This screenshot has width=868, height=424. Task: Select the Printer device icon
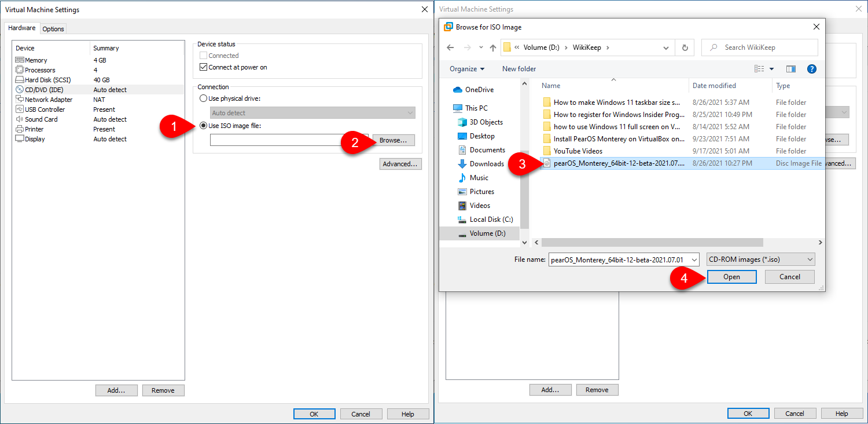click(x=20, y=129)
